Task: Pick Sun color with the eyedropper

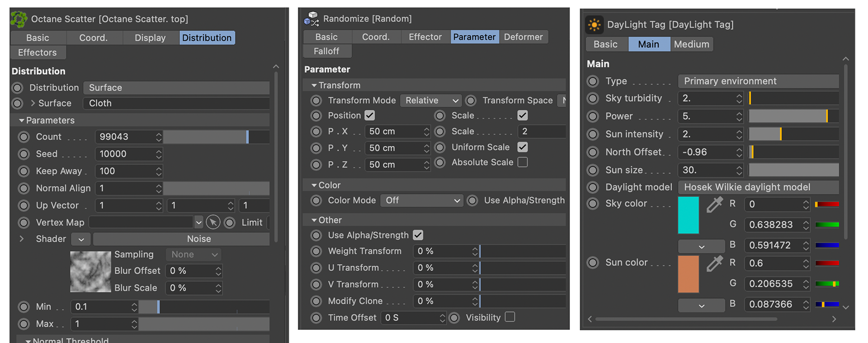Action: tap(714, 263)
